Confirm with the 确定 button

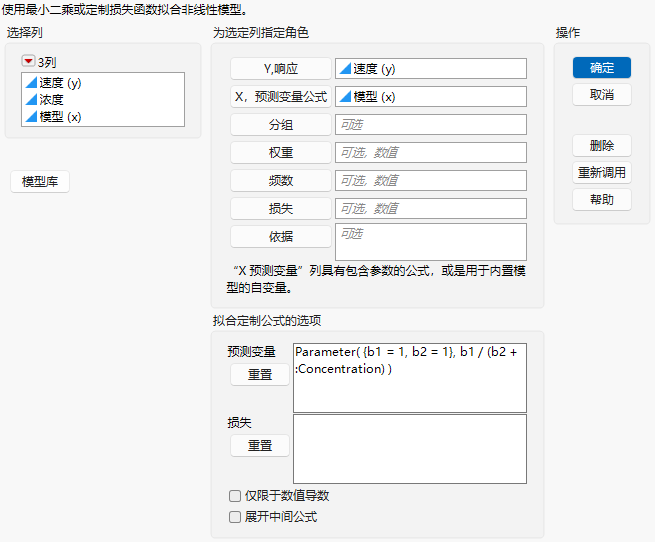602,68
